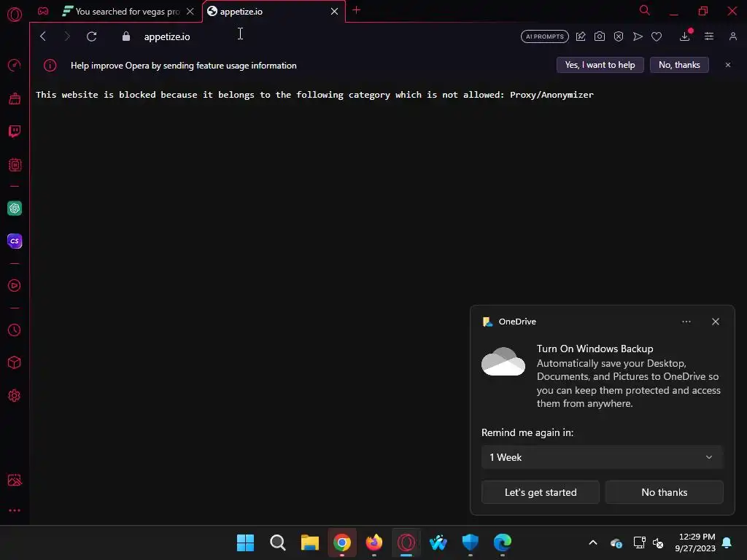Open the notifications bell in the tray
Viewport: 747px width, 560px height.
727,542
